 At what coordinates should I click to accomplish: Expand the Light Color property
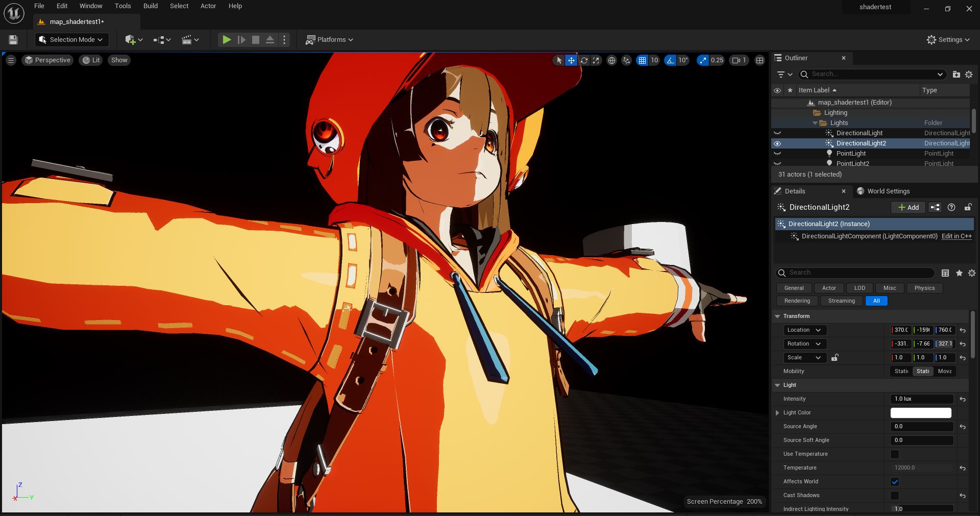pos(777,413)
